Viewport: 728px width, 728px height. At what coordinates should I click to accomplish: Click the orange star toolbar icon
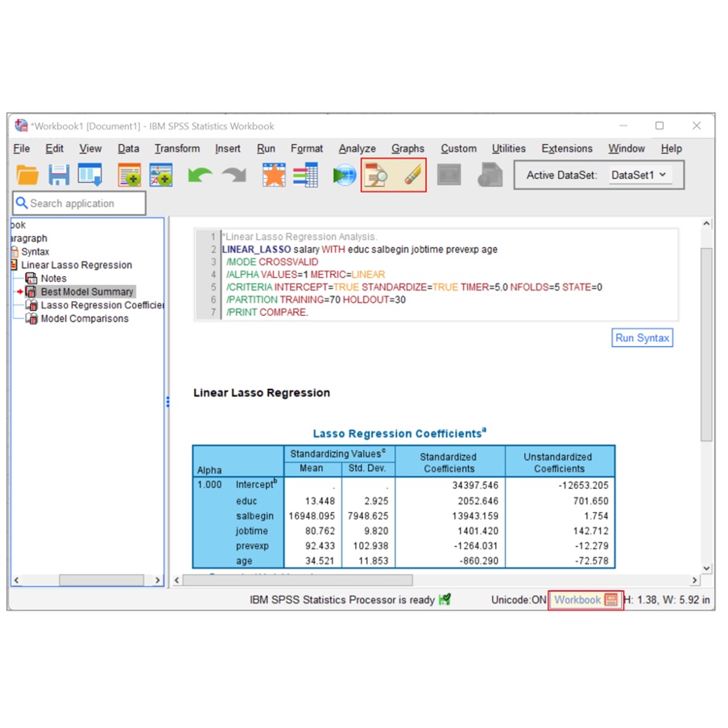[x=274, y=175]
